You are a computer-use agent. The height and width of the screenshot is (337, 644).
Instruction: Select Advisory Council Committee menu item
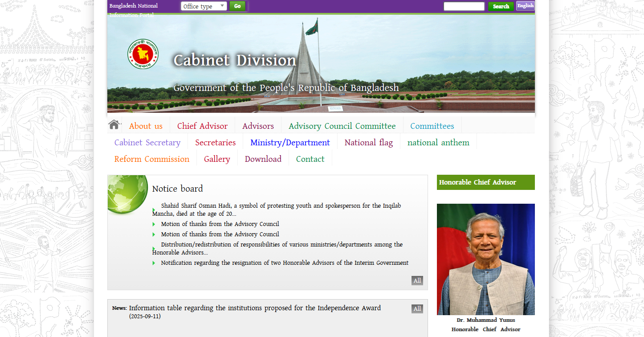342,126
